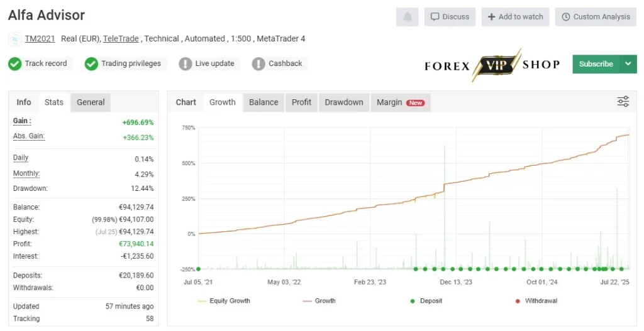The width and height of the screenshot is (644, 331).
Task: Click the Trading privileges green checkmark icon
Action: coord(91,63)
